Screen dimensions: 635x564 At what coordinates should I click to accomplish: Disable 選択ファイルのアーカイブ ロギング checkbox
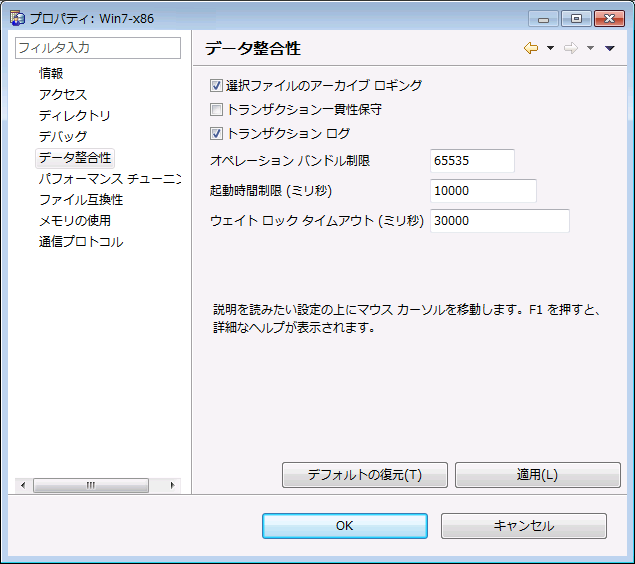(216, 86)
